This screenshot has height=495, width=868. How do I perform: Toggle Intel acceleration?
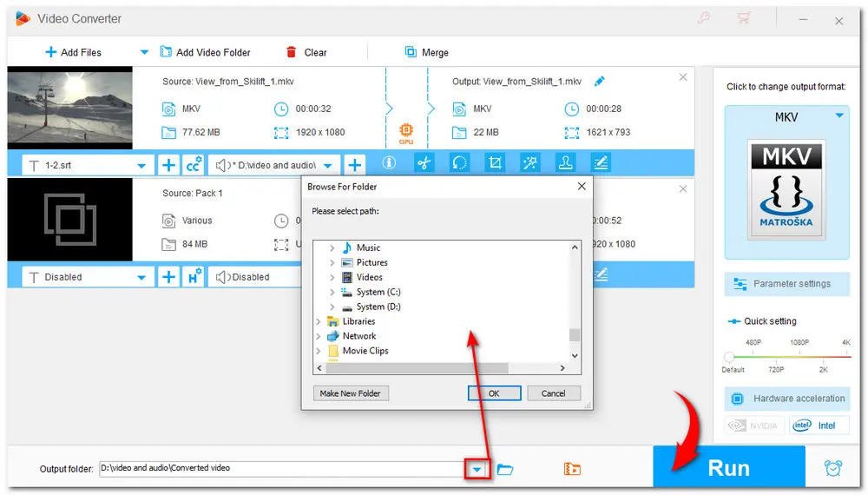pyautogui.click(x=819, y=426)
